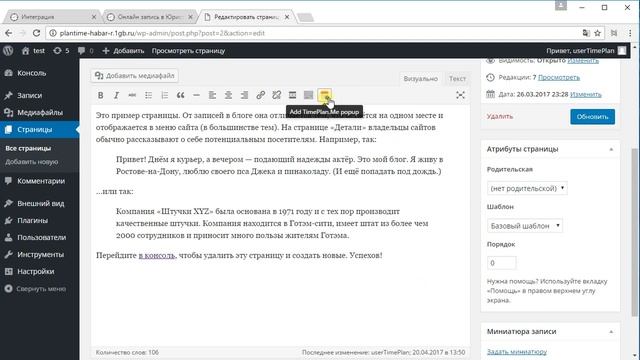Go back in browser history
Image resolution: width=640 pixels, height=360 pixels.
click(9, 33)
